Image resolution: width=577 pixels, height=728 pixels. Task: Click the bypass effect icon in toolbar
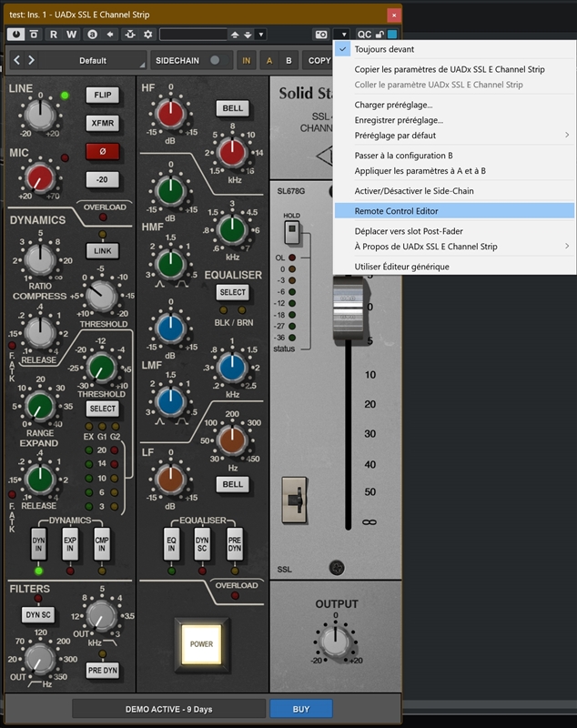(35, 35)
